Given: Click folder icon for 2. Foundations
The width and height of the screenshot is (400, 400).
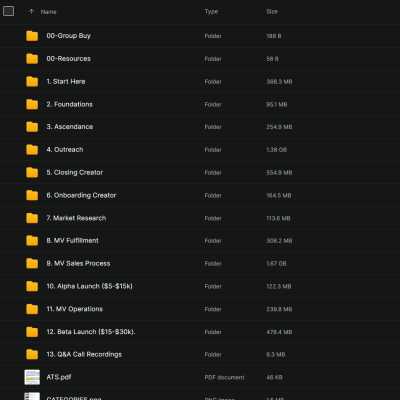Looking at the screenshot, I should tap(32, 104).
